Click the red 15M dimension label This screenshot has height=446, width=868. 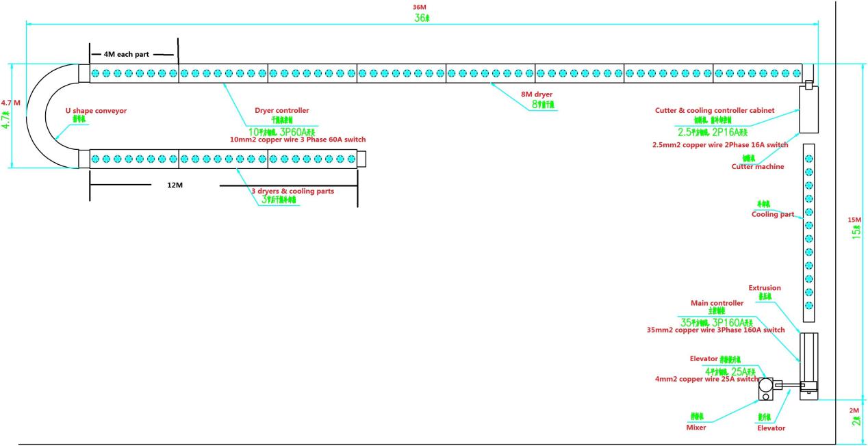(x=854, y=220)
